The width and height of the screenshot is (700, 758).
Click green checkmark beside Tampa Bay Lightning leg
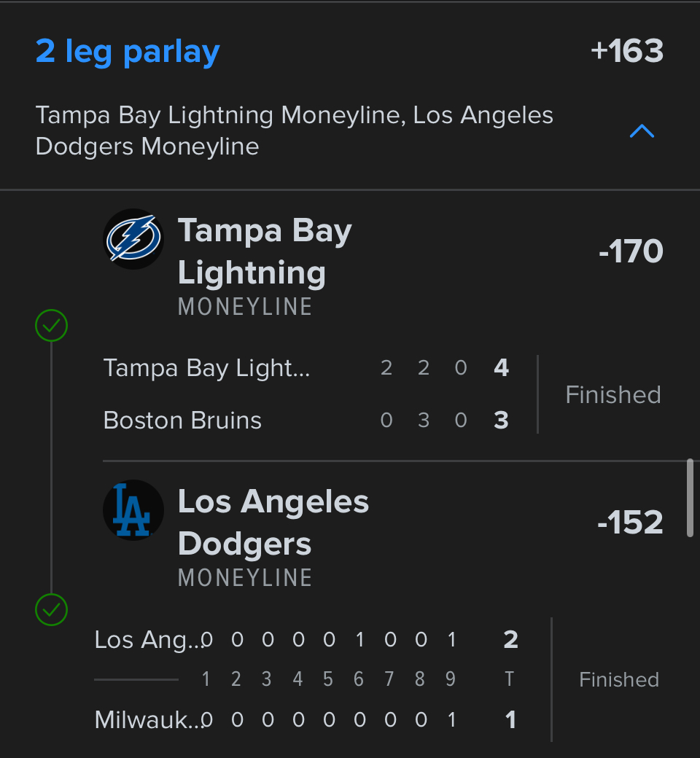51,326
